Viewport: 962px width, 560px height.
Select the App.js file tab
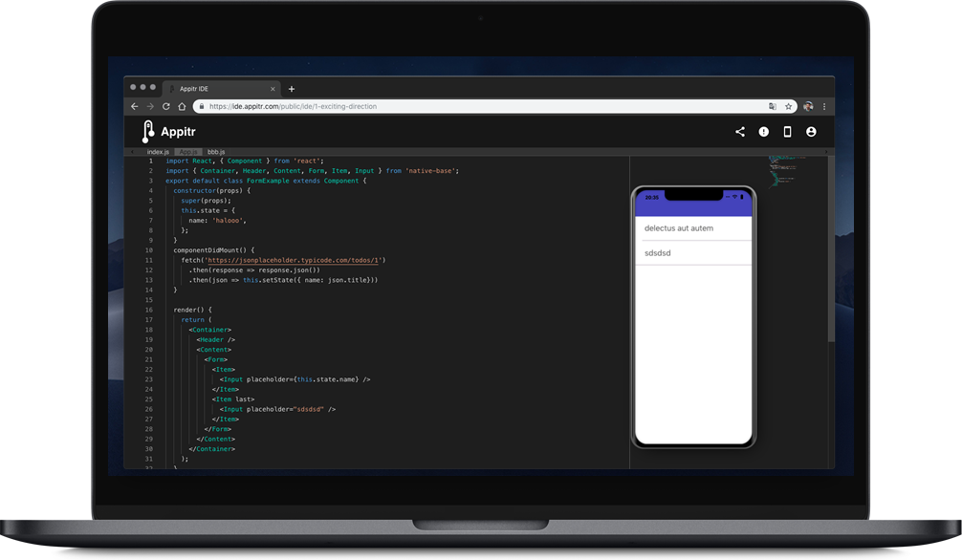pyautogui.click(x=187, y=152)
